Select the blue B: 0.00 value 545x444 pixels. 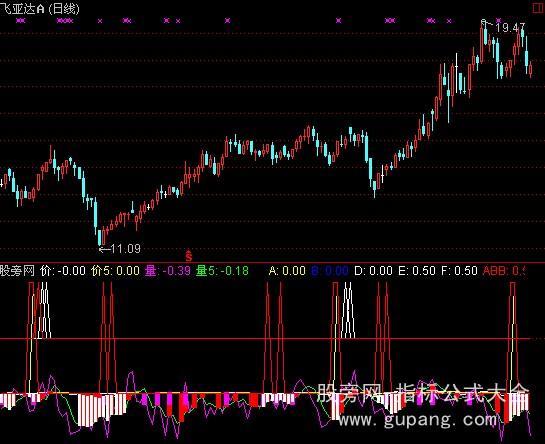[330, 271]
